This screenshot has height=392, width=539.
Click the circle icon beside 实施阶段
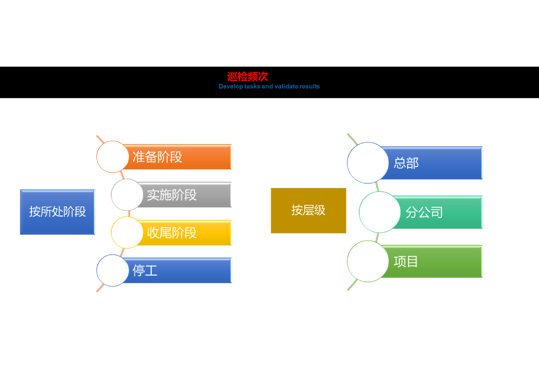[126, 195]
